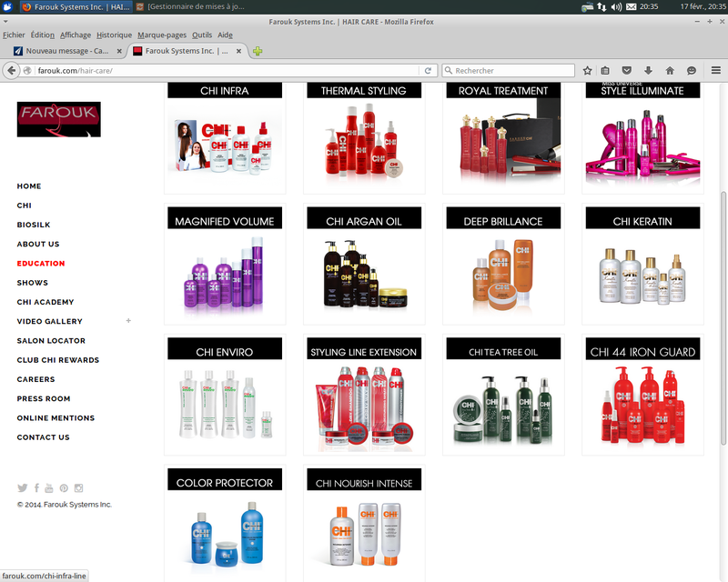728x582 pixels.
Task: Open the network connection arrows icon
Action: pyautogui.click(x=602, y=6)
